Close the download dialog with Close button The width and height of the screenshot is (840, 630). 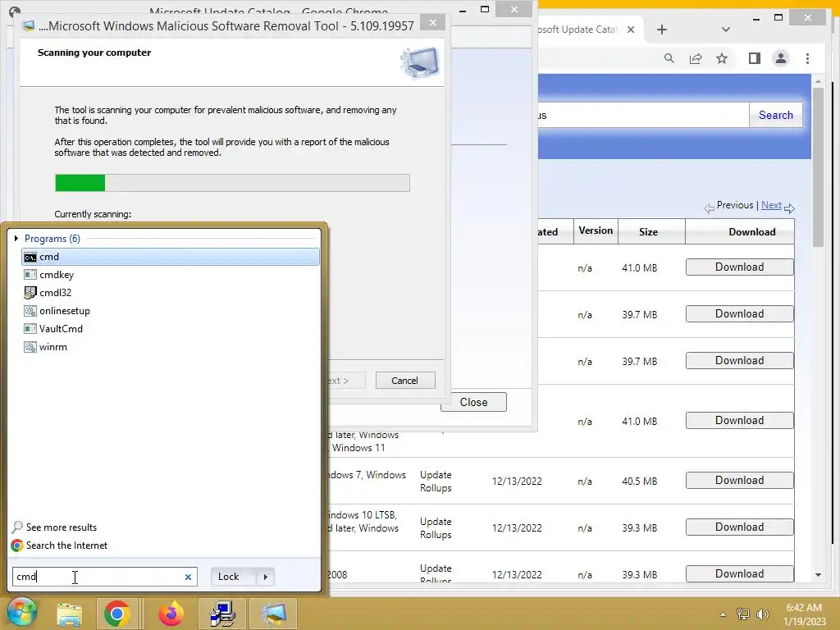[x=473, y=402]
